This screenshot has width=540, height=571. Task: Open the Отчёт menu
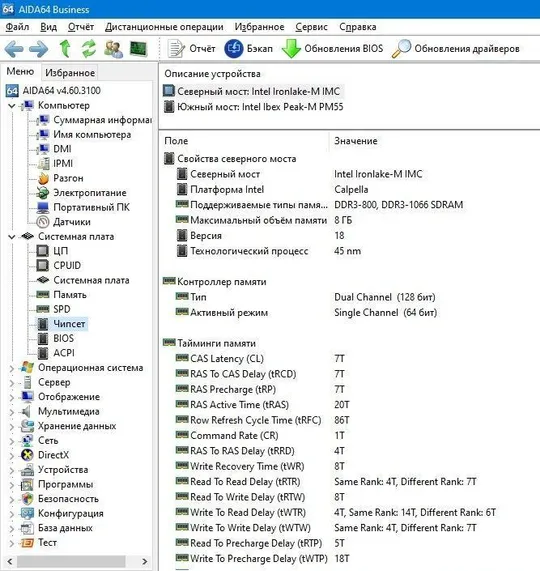81,27
